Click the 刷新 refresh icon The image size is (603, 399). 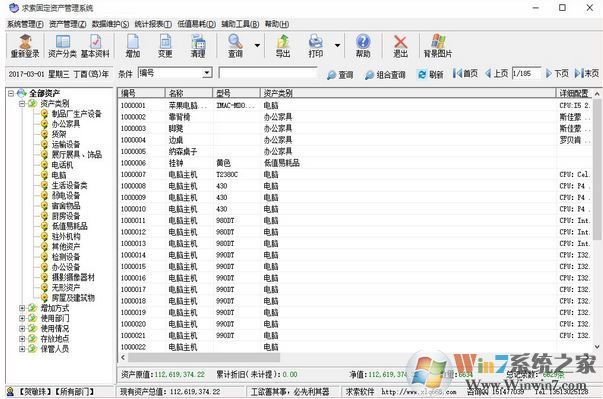click(x=430, y=74)
